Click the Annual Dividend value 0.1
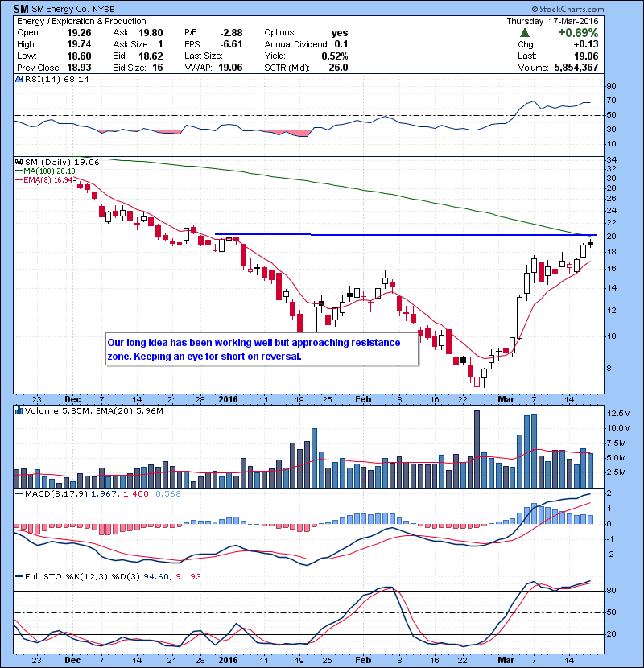Image resolution: width=644 pixels, height=668 pixels. click(x=341, y=44)
